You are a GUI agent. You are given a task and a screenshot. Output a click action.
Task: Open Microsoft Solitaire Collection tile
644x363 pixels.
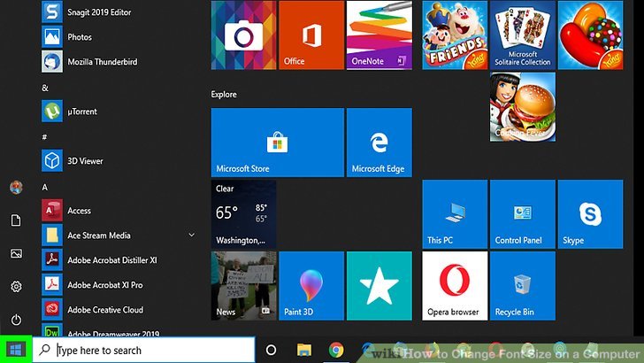click(x=523, y=35)
